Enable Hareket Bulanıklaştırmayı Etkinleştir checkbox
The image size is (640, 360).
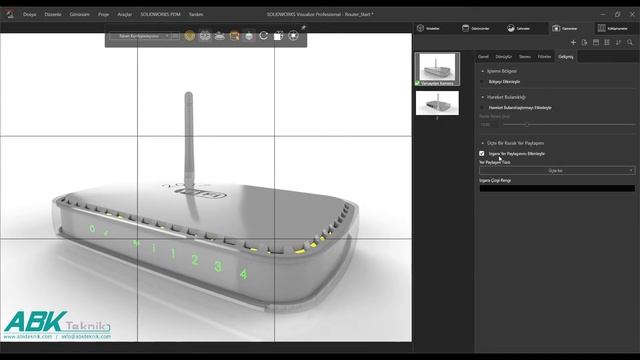(x=482, y=108)
